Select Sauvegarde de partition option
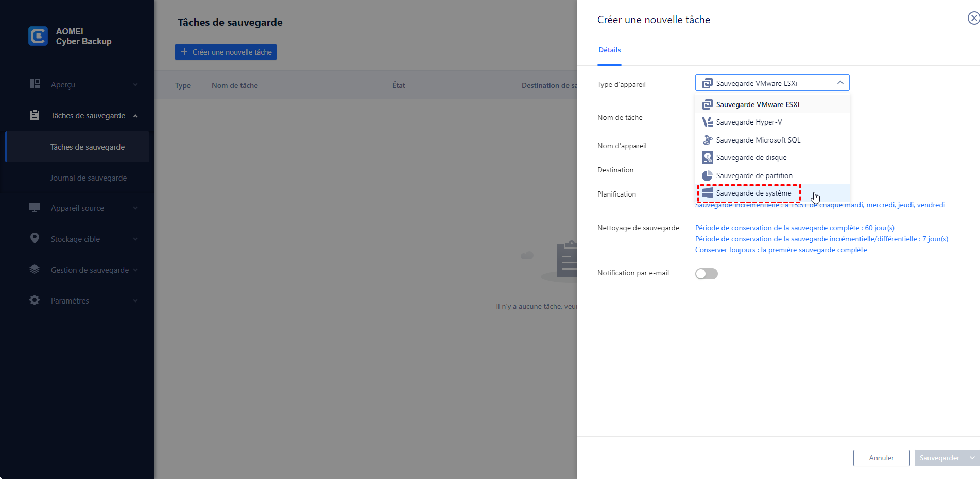The width and height of the screenshot is (980, 479). (772, 175)
